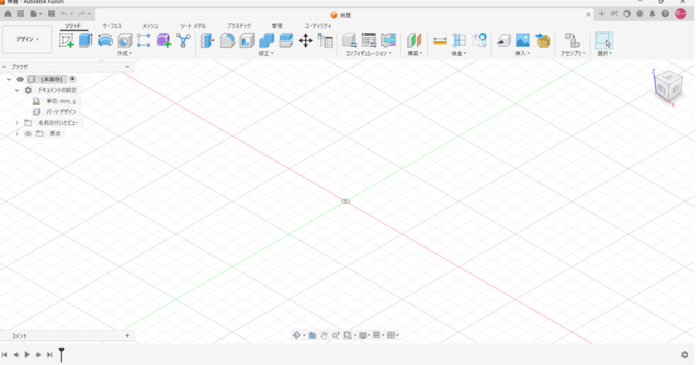This screenshot has height=365, width=698.
Task: Switch to the メッシュ tab
Action: tap(150, 26)
